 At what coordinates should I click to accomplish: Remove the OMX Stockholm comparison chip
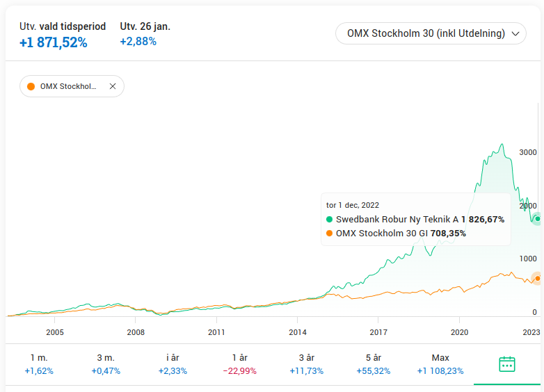click(113, 87)
